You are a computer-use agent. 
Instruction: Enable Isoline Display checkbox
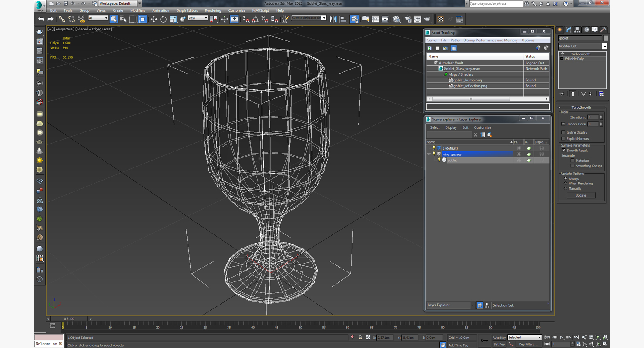tap(563, 132)
